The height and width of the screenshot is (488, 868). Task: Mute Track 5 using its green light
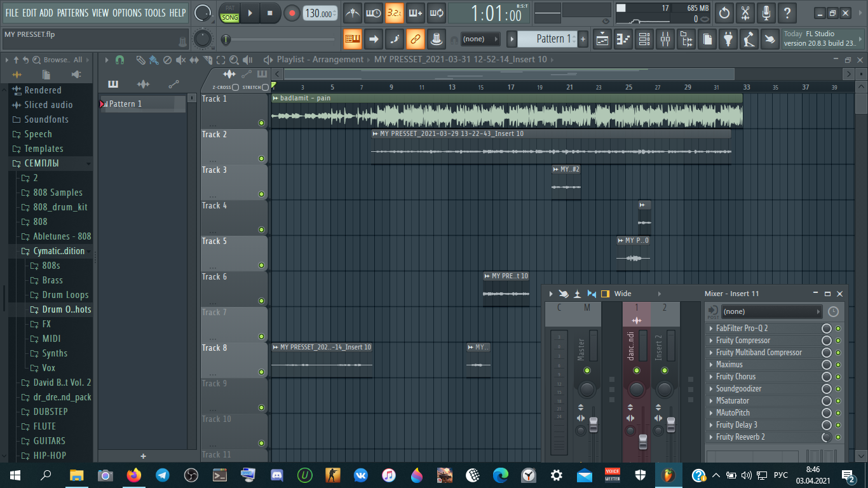(x=261, y=265)
